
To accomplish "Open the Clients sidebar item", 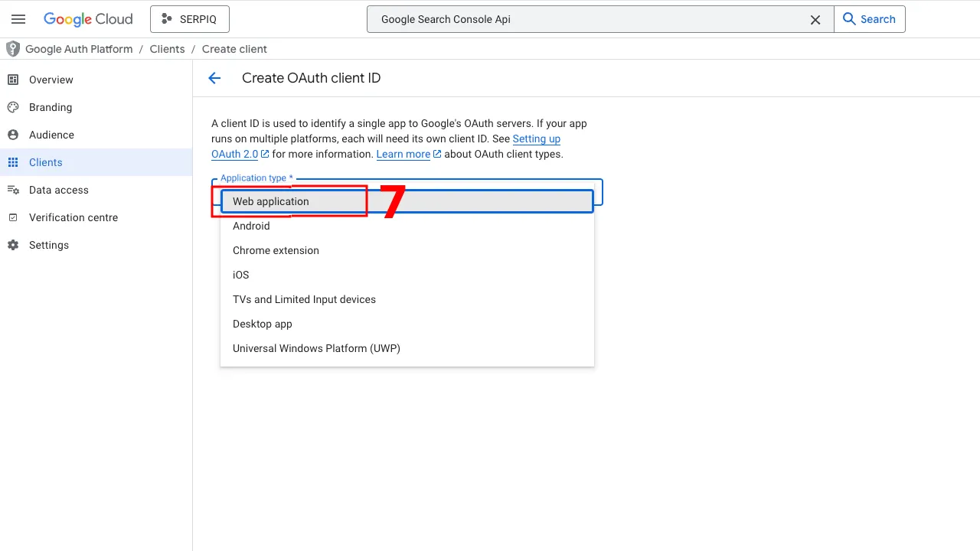I will 46,162.
